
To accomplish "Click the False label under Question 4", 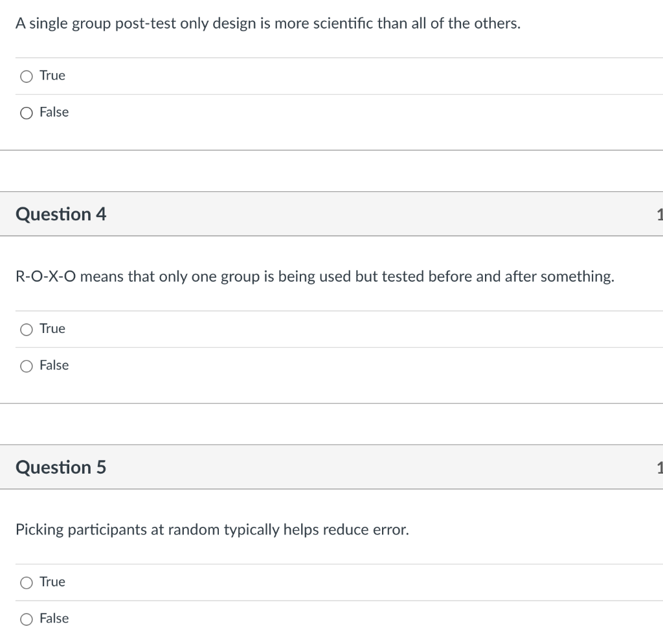I will pos(54,365).
